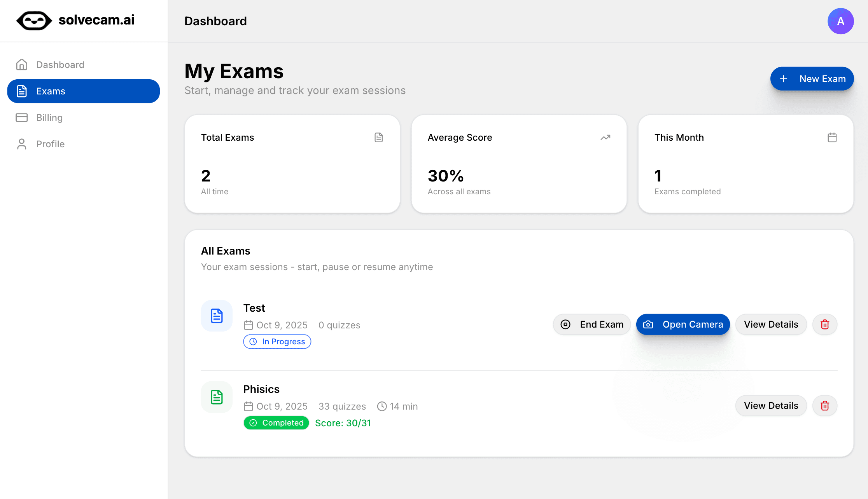
Task: Click the calendar icon in the This Month card
Action: coord(832,138)
